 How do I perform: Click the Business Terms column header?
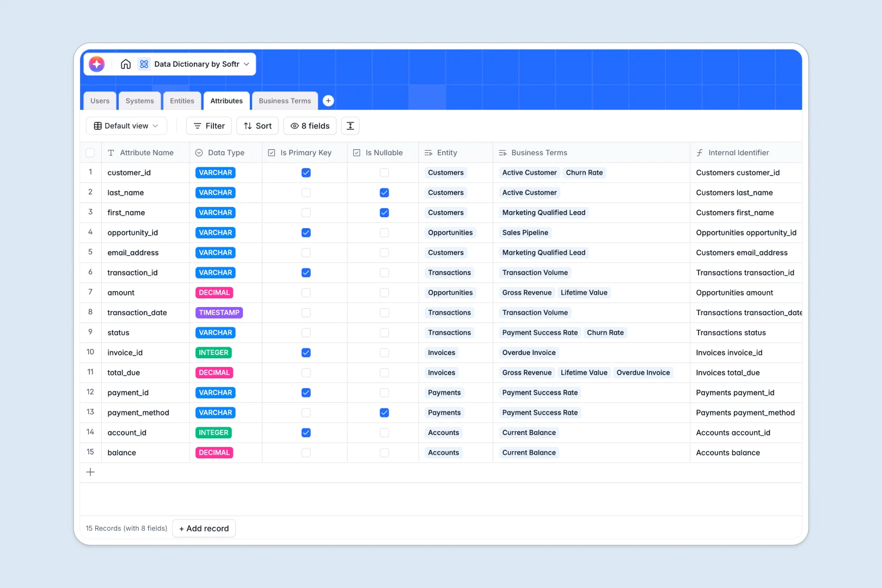591,153
